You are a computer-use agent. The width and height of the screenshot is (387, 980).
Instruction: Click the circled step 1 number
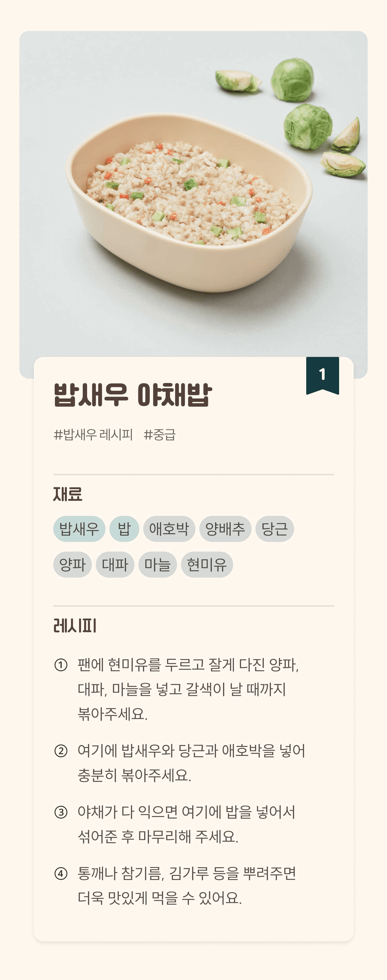(x=61, y=665)
